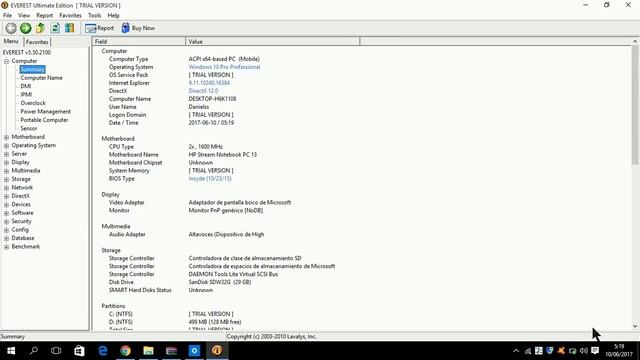Expand the Server tree node

(x=7, y=154)
